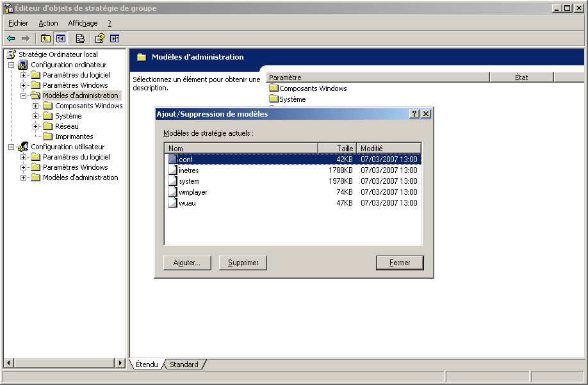Viewport: 588px width, 385px height.
Task: Expand the Réseau tree node
Action: (36, 126)
